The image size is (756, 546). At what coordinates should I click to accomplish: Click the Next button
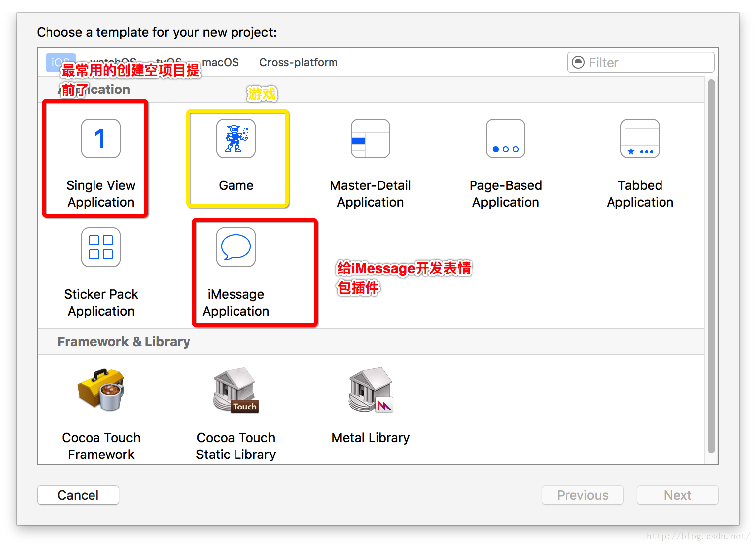pos(678,495)
